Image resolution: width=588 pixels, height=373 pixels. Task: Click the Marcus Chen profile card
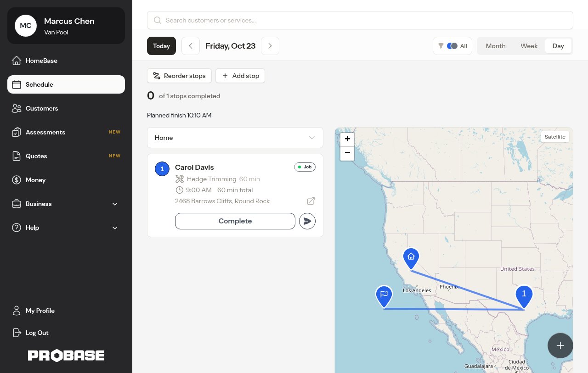(x=66, y=26)
